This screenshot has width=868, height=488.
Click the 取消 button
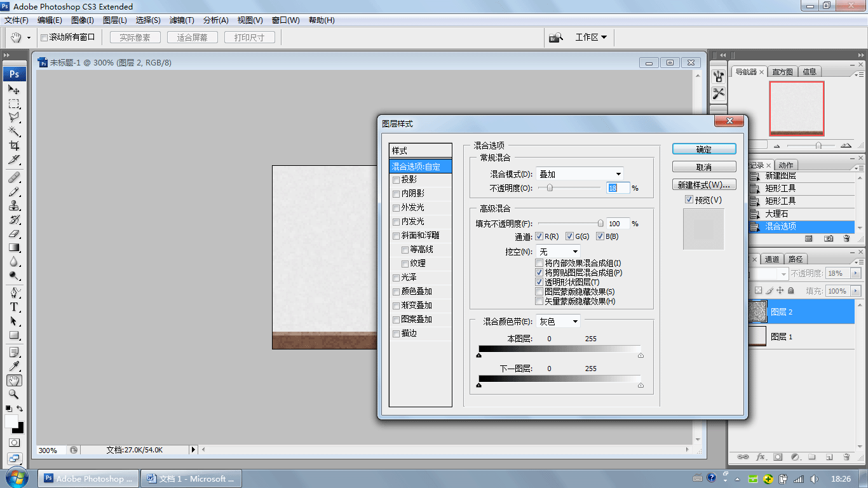(x=704, y=167)
